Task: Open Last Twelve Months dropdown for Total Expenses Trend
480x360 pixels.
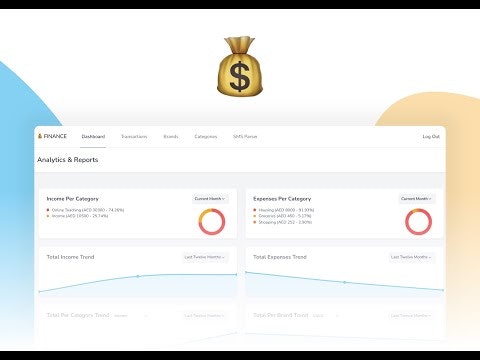Action: (412, 257)
